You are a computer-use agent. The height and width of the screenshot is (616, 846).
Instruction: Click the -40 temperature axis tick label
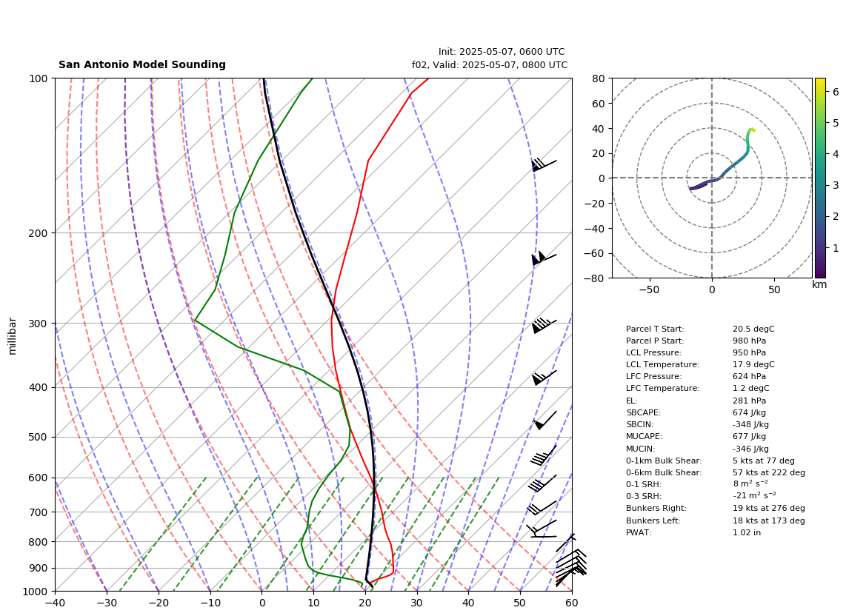55,603
